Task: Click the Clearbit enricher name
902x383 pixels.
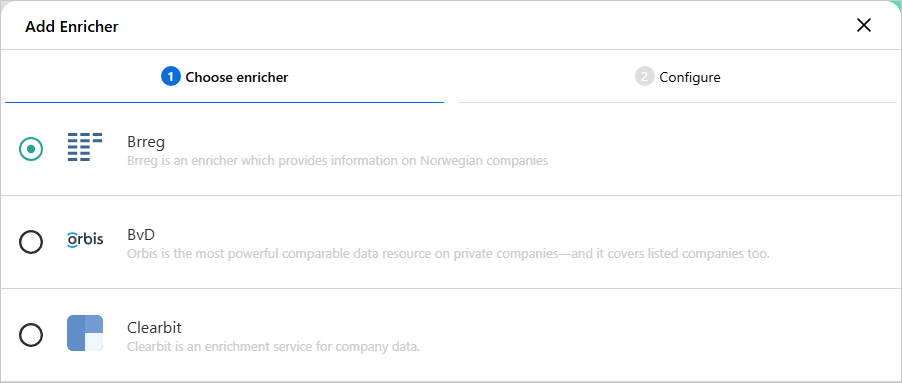Action: coord(154,328)
